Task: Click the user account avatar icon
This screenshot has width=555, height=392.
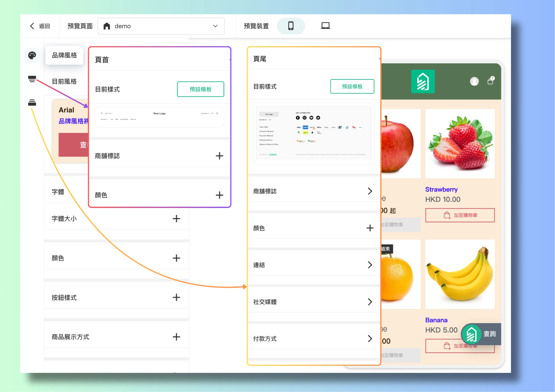Action: click(474, 81)
